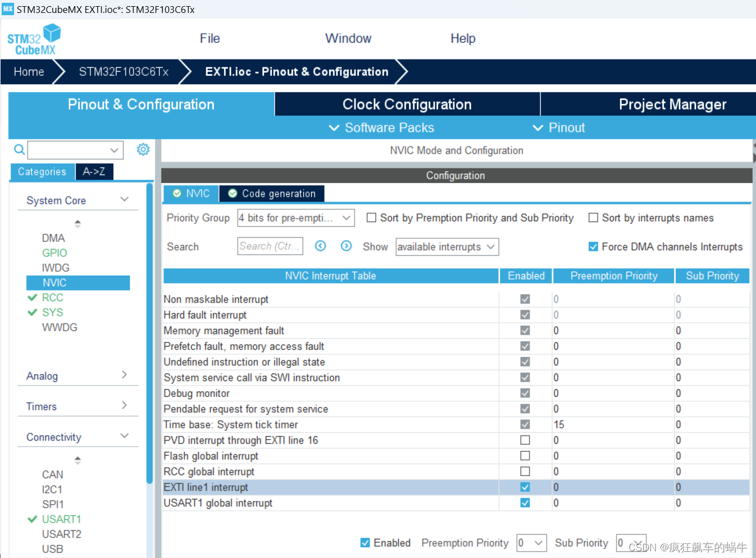756x558 pixels.
Task: Click the Sub Priority column header
Action: (x=712, y=276)
